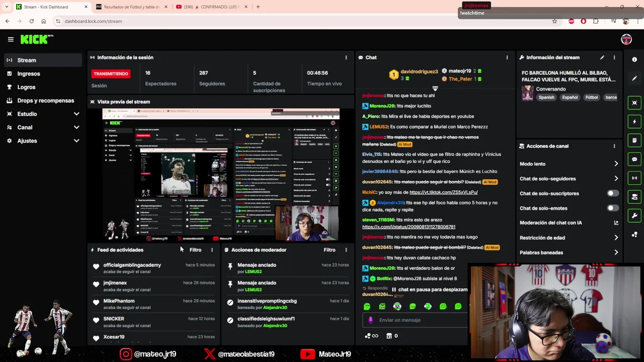644x362 pixels.
Task: Toggle the broadcast signal icon in sidebar
Action: point(634,178)
